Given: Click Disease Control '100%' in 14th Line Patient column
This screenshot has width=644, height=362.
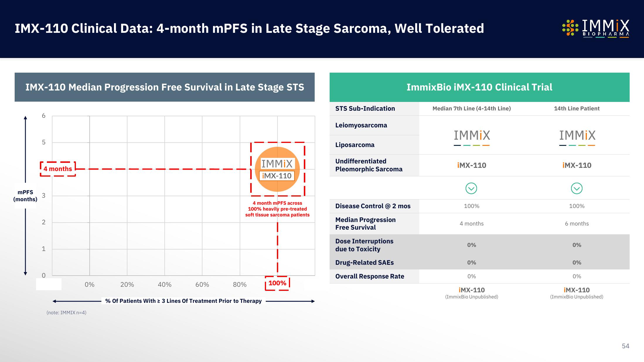Looking at the screenshot, I should coord(577,206).
